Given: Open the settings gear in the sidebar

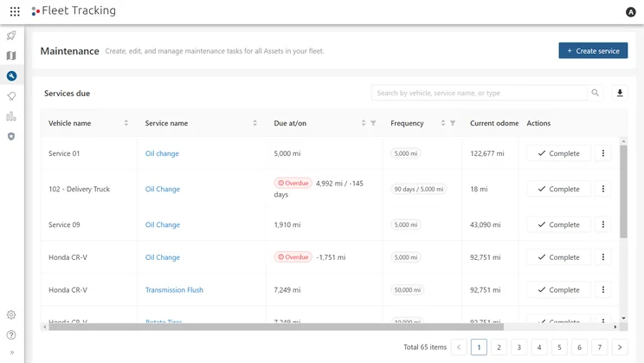Looking at the screenshot, I should [11, 314].
